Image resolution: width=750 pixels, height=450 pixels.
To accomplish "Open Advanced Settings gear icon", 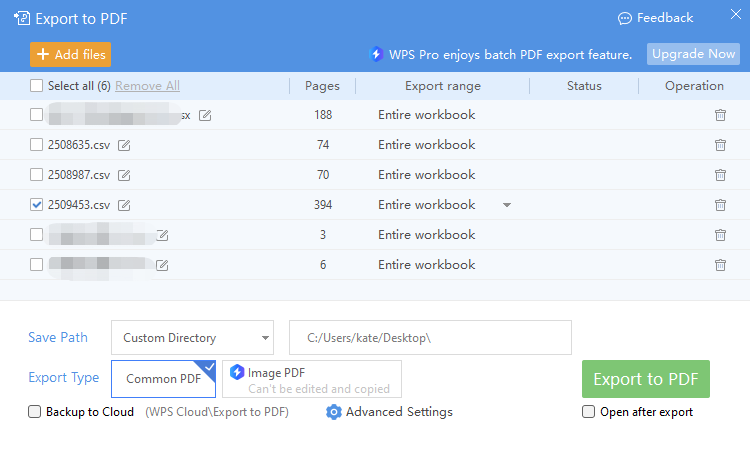I will tap(334, 412).
